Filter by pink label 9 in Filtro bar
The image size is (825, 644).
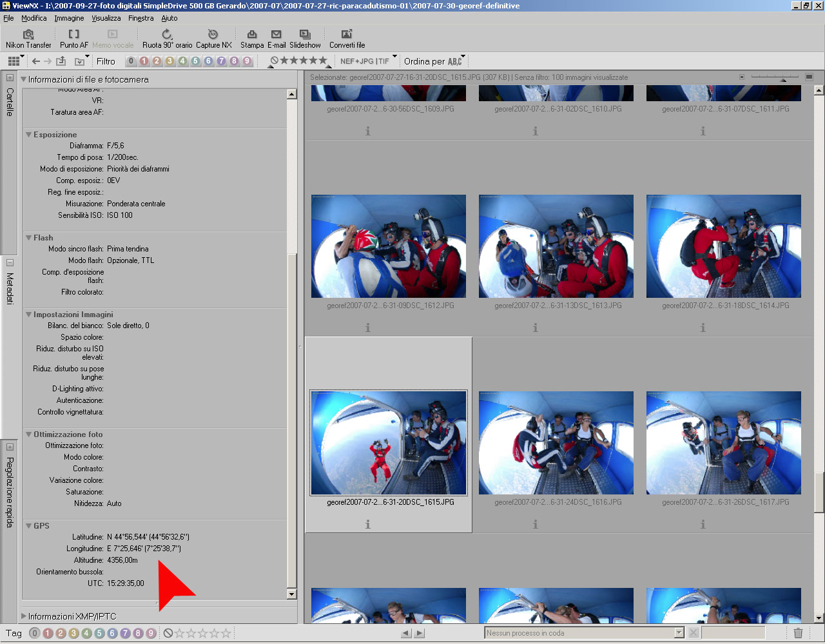click(247, 61)
